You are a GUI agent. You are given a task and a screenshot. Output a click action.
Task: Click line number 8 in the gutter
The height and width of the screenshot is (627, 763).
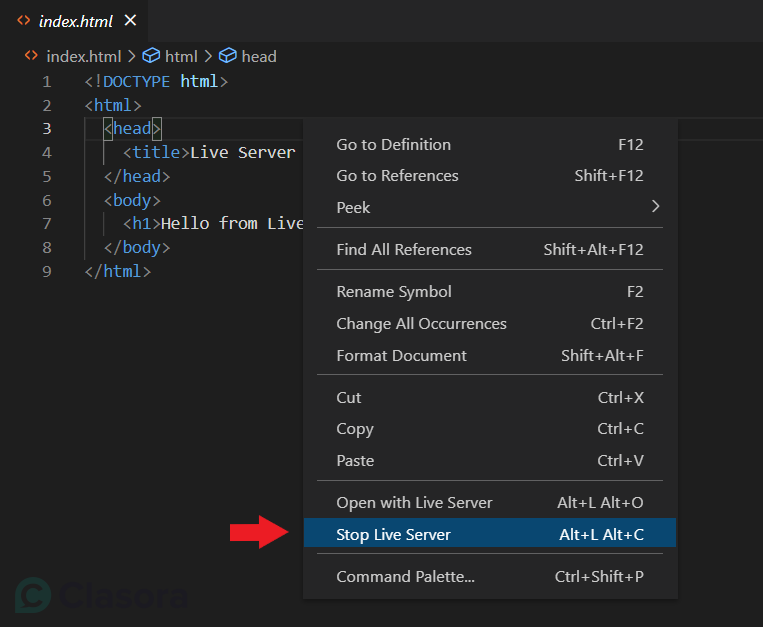[47, 247]
